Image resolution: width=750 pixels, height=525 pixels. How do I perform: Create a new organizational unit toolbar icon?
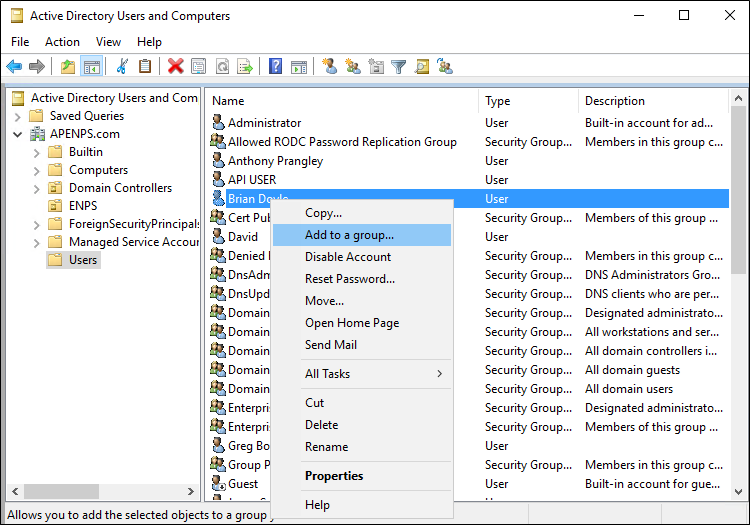(376, 66)
